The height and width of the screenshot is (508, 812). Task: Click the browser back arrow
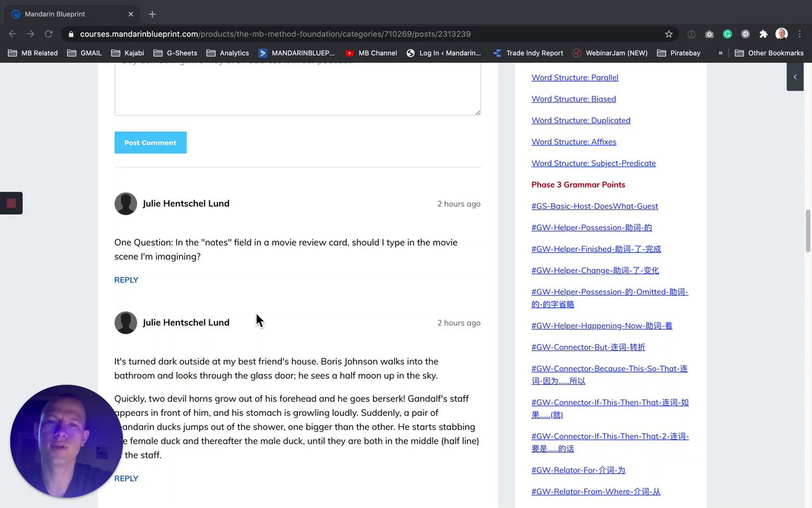[x=13, y=34]
